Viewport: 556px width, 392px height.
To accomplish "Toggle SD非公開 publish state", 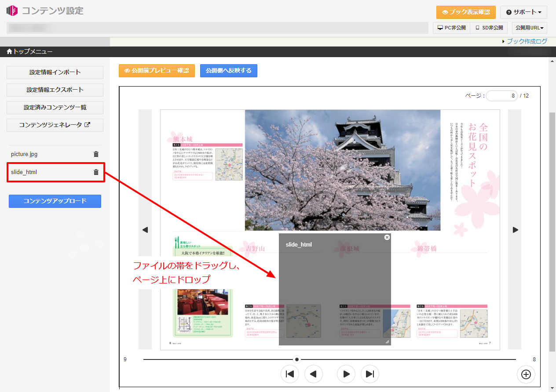I will point(489,28).
